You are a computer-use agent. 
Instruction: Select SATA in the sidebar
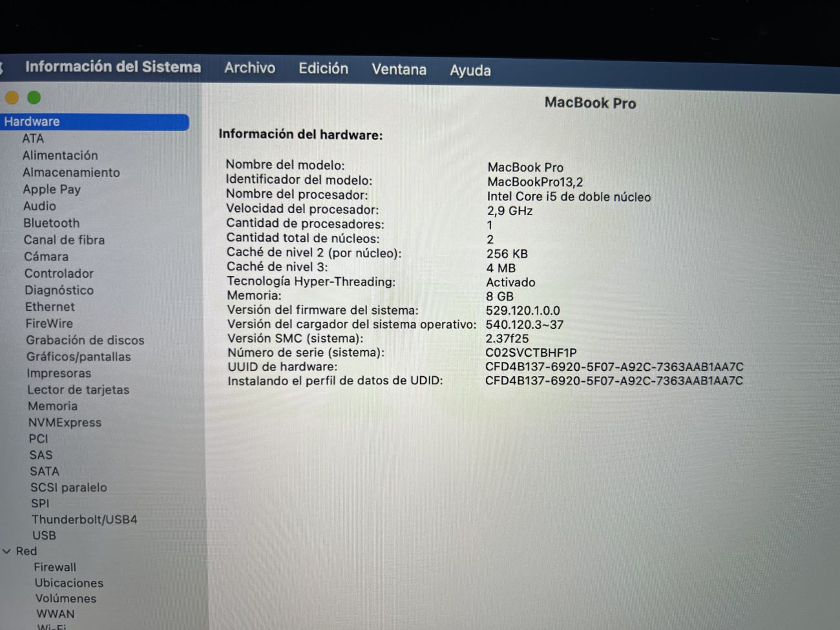(44, 471)
